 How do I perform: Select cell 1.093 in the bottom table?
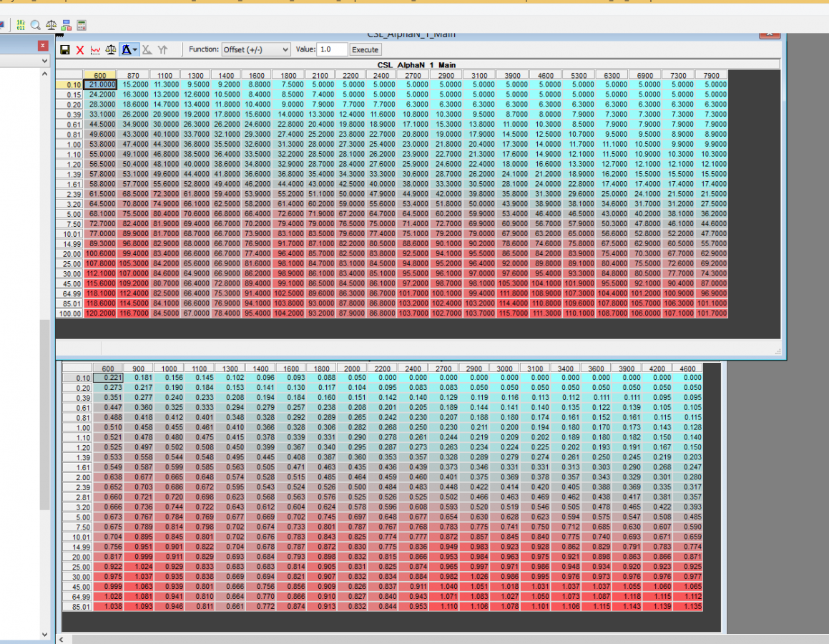tap(139, 607)
